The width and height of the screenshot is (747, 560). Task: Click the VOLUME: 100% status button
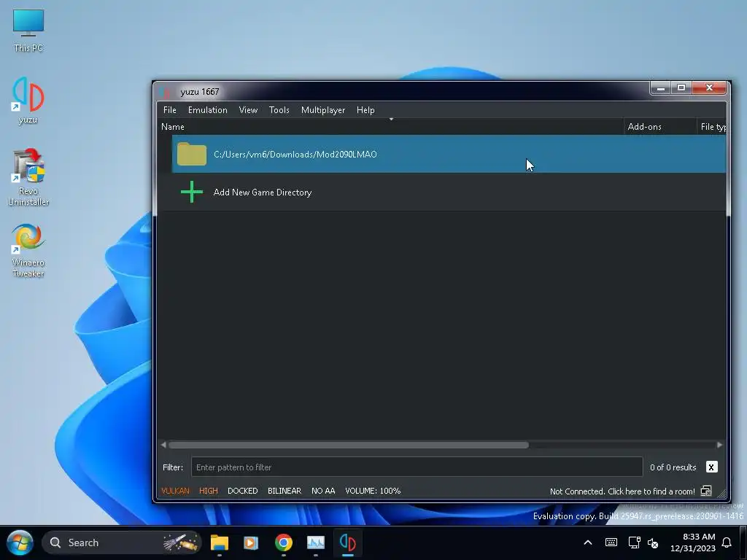pyautogui.click(x=373, y=491)
